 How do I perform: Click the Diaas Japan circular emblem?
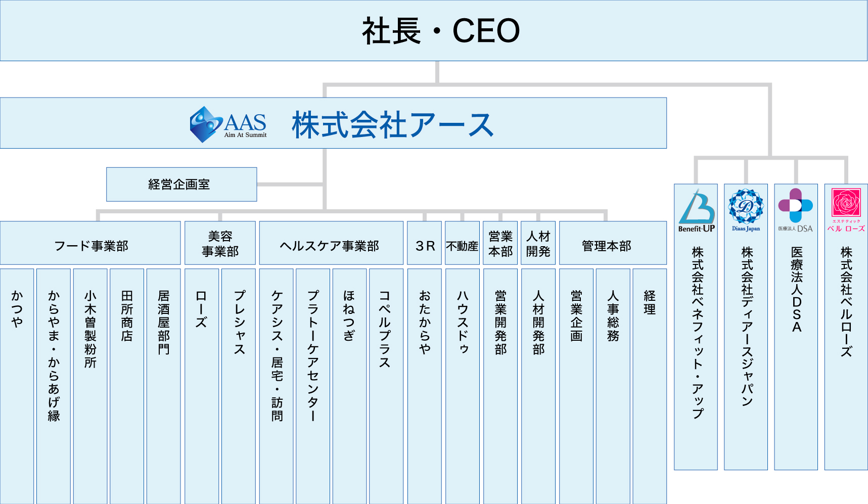[744, 208]
